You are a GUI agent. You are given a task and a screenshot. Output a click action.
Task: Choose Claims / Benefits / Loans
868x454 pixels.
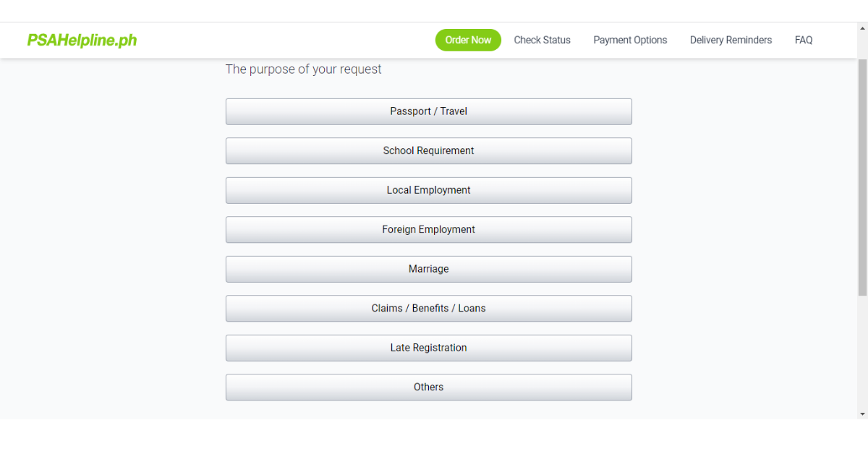(428, 308)
